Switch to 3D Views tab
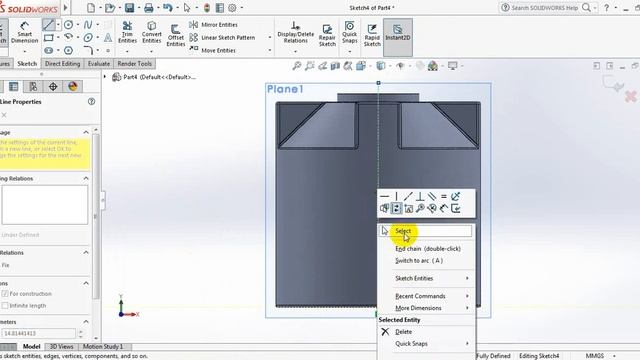Viewport: 640px width, 360px height. pyautogui.click(x=61, y=347)
